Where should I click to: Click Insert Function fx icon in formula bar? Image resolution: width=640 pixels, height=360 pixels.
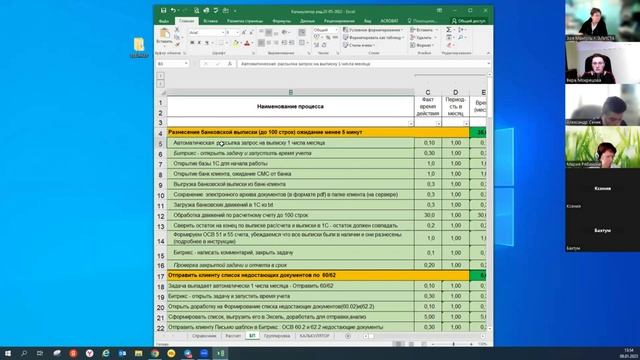tap(230, 64)
